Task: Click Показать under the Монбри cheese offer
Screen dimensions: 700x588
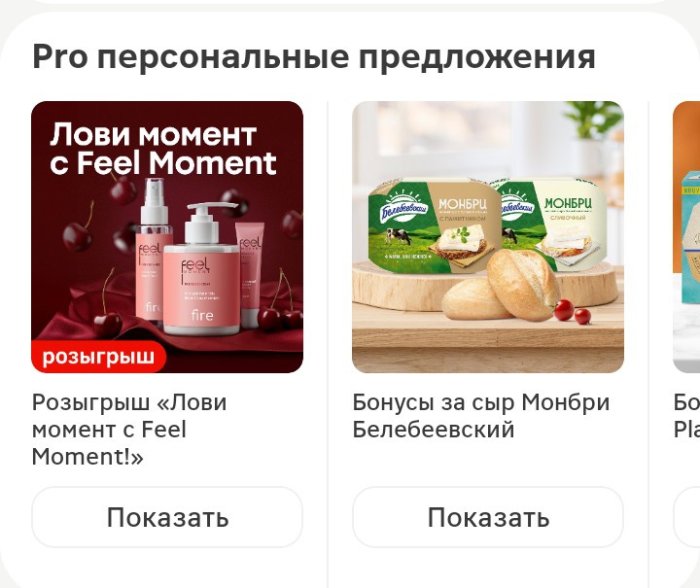Action: click(488, 517)
